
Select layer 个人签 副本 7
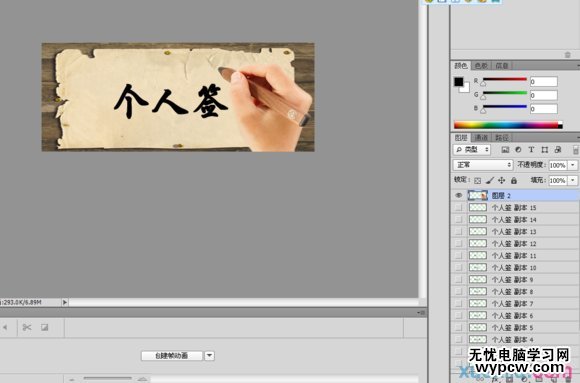(515, 303)
